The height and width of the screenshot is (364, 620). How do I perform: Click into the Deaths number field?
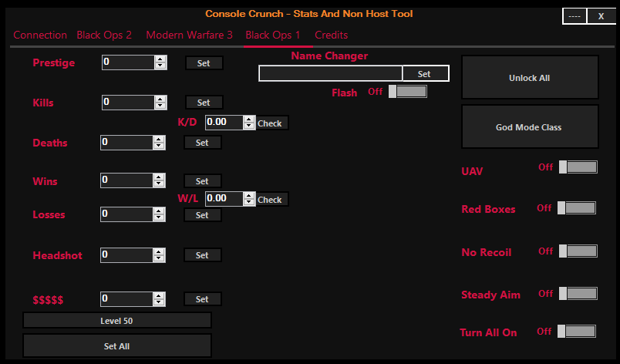point(126,143)
